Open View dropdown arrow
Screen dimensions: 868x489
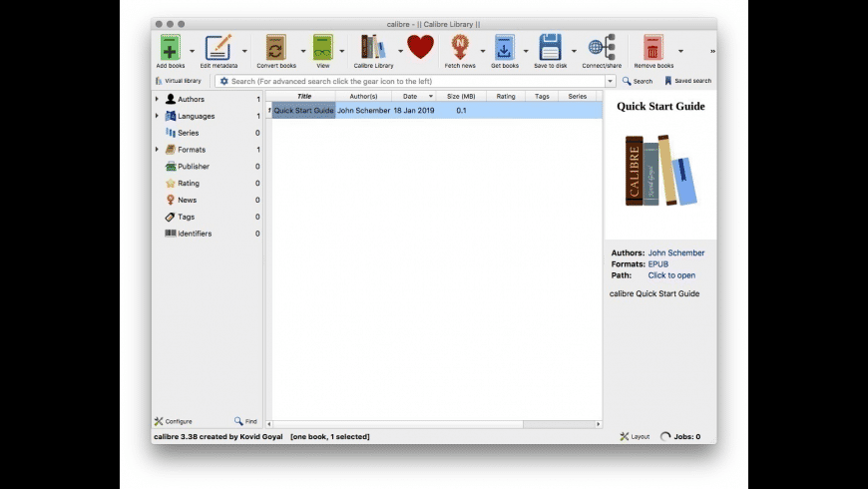point(341,51)
